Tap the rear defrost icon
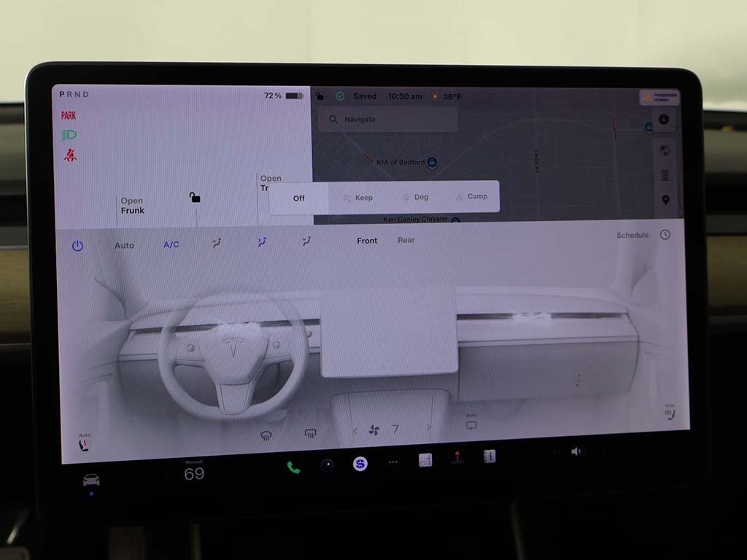Image resolution: width=747 pixels, height=560 pixels. click(310, 433)
